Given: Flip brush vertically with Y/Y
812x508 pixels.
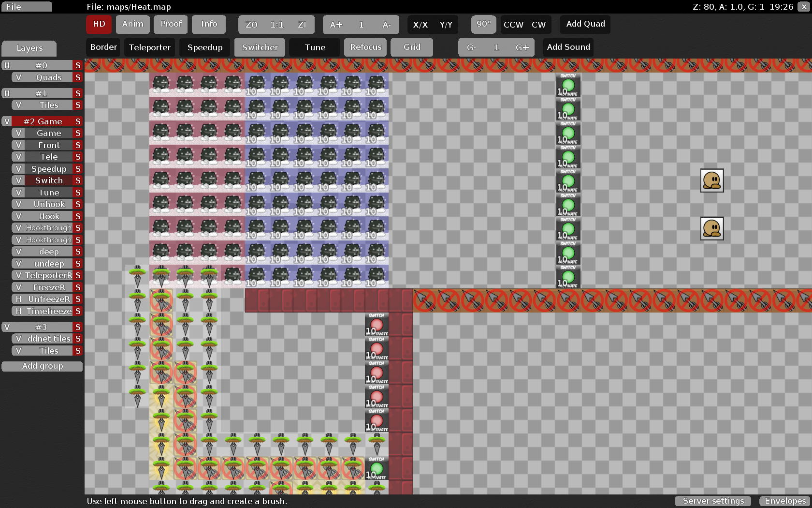Looking at the screenshot, I should click(x=446, y=25).
